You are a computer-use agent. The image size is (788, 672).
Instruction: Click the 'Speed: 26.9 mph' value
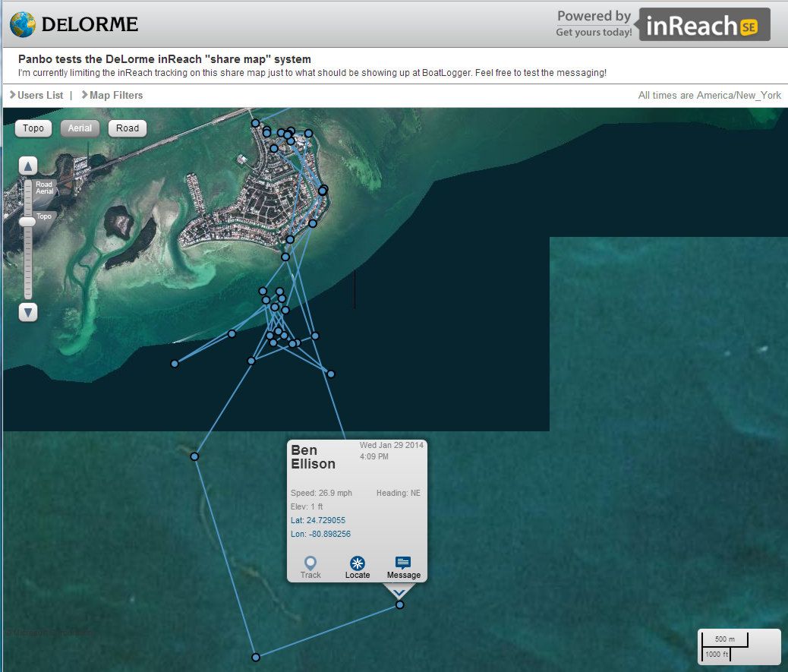pyautogui.click(x=321, y=493)
